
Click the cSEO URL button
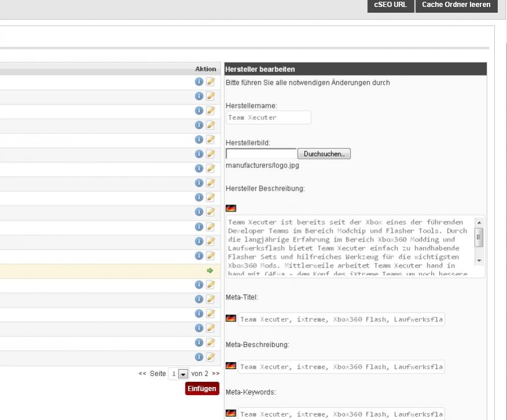click(390, 5)
